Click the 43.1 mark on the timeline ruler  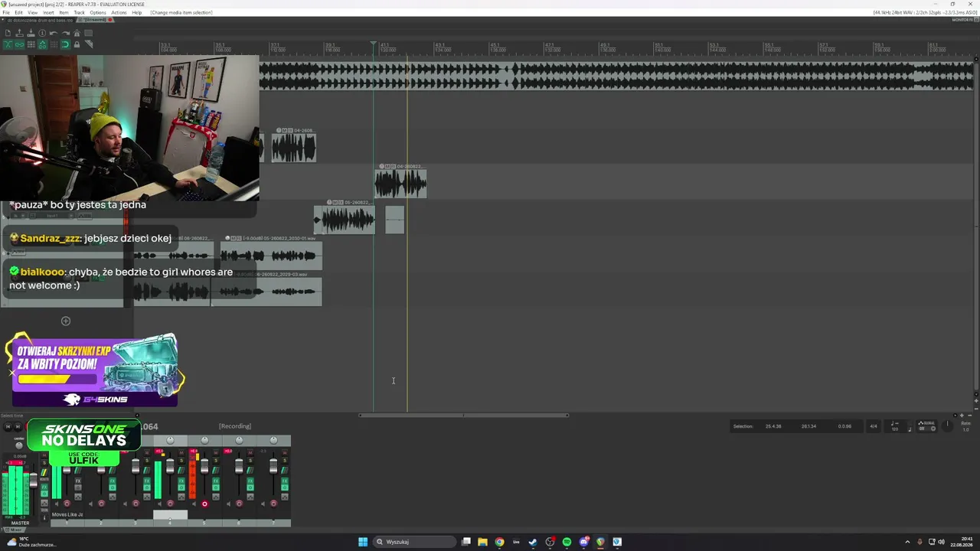click(x=440, y=45)
